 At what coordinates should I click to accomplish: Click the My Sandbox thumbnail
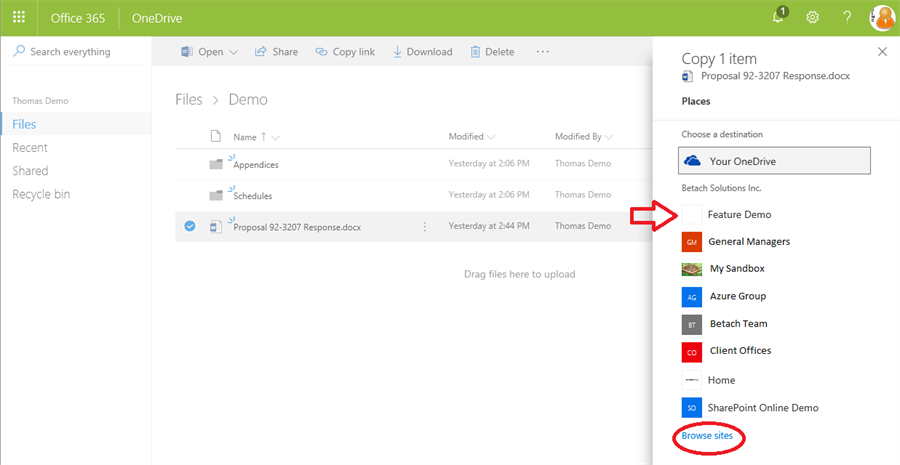pyautogui.click(x=692, y=269)
